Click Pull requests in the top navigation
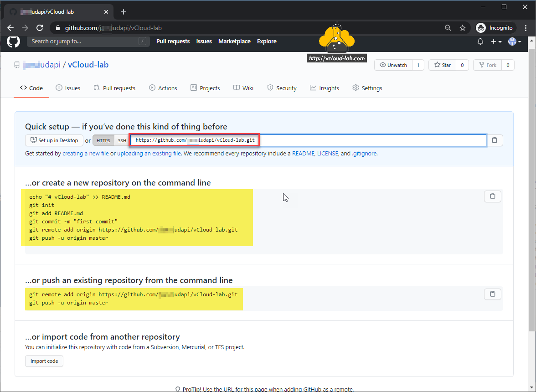The width and height of the screenshot is (536, 392). coord(173,41)
